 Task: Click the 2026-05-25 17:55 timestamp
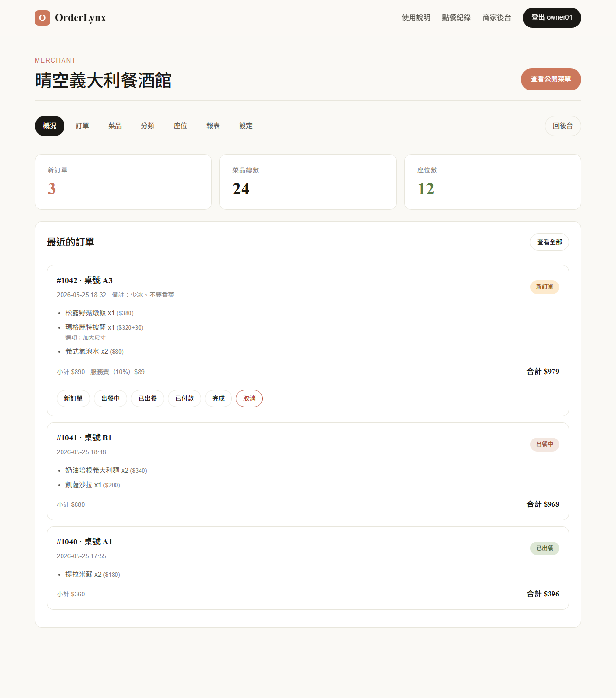pyautogui.click(x=81, y=556)
